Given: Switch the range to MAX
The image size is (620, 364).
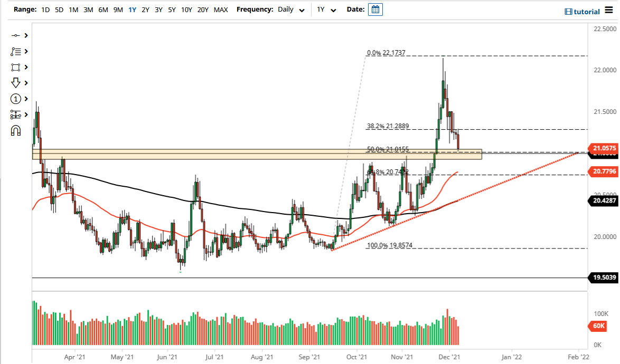Looking at the screenshot, I should click(220, 9).
